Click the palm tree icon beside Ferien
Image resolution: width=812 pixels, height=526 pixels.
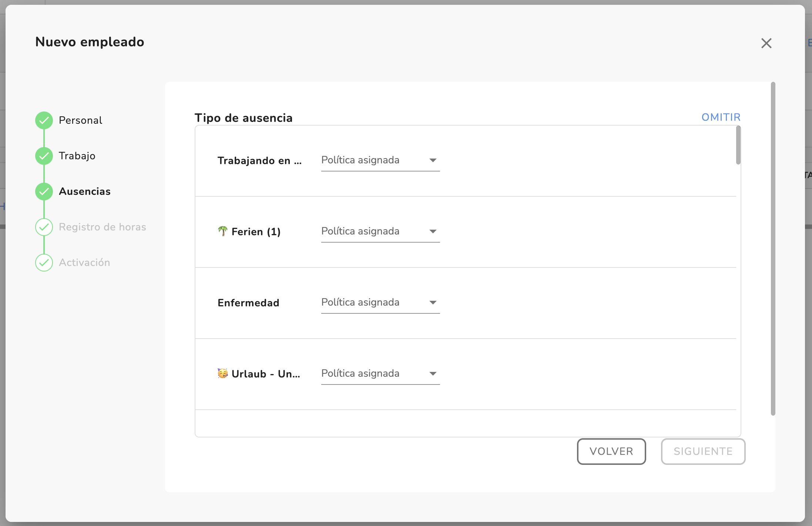[x=222, y=232]
